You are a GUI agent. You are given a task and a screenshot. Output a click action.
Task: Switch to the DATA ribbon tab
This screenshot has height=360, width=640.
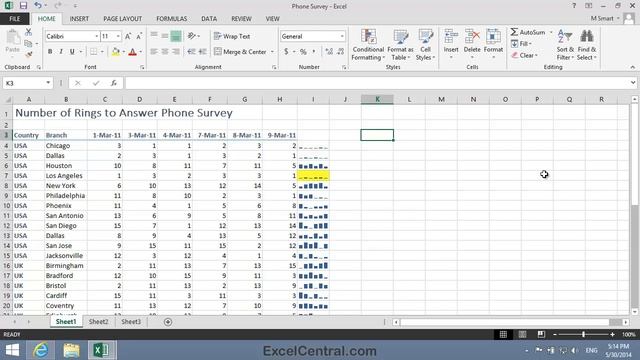coord(209,19)
